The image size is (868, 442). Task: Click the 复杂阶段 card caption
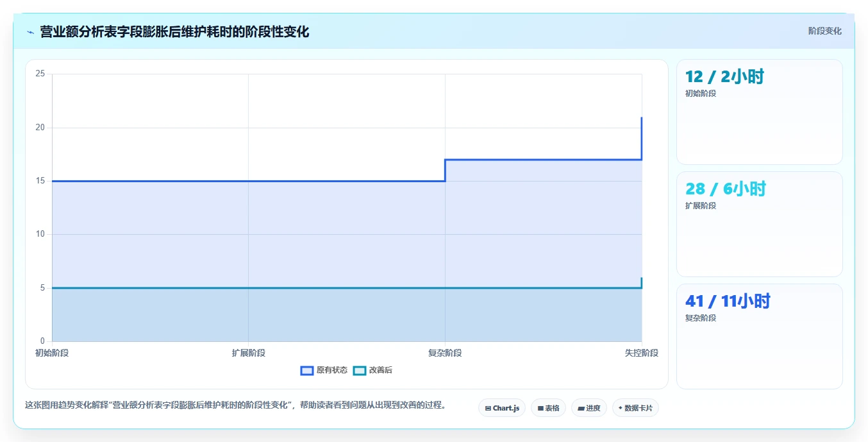pos(701,318)
